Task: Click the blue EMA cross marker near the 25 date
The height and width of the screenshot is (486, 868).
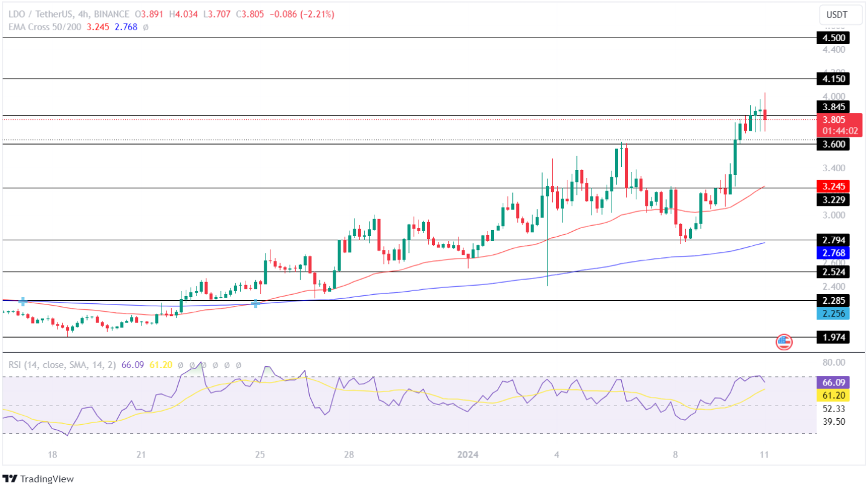Action: (x=256, y=304)
